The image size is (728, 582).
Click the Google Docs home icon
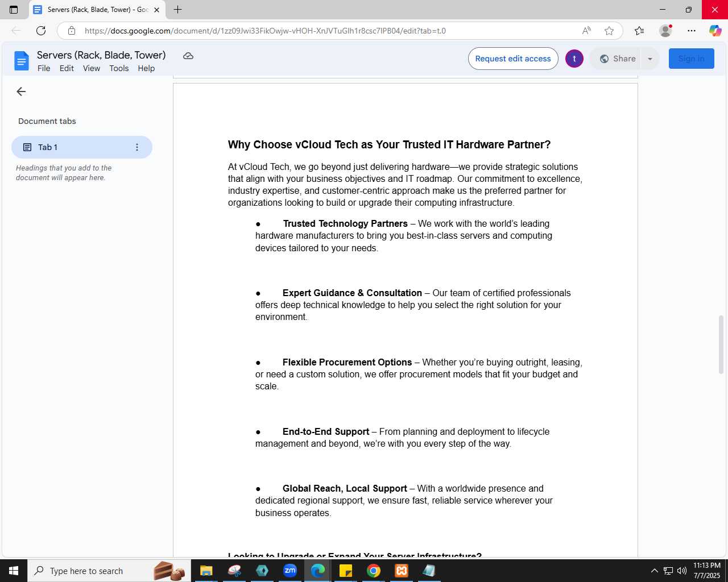pos(22,61)
